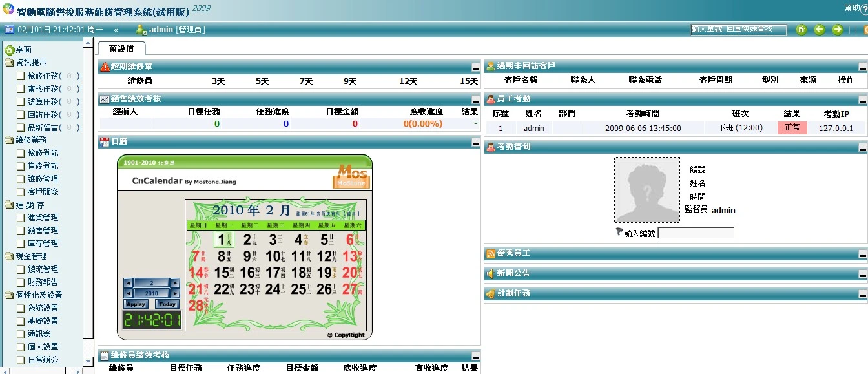Select the 預設值 tab
Viewport: 868px width, 374px height.
(121, 48)
